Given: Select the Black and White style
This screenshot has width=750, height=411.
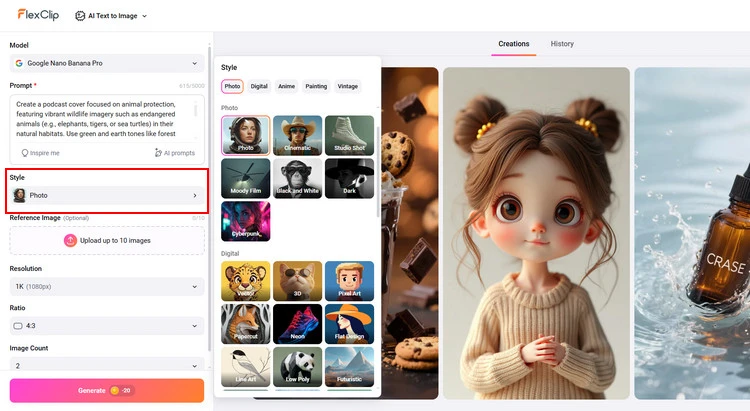Looking at the screenshot, I should tap(297, 178).
